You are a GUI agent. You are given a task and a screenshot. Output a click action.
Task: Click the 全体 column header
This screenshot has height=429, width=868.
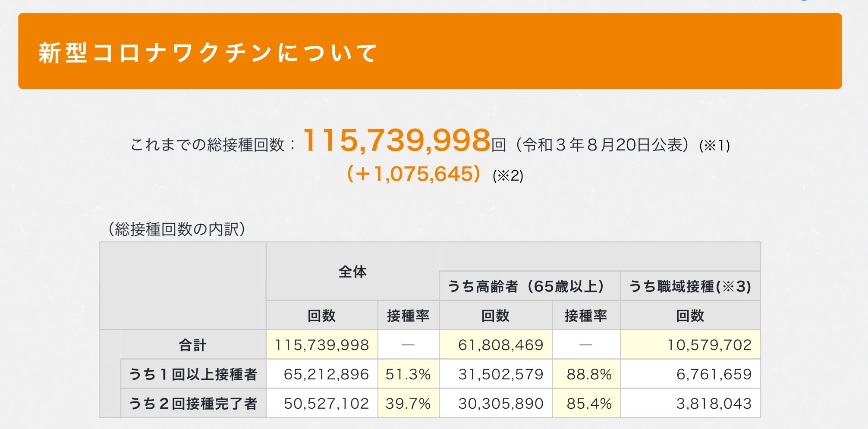click(352, 272)
